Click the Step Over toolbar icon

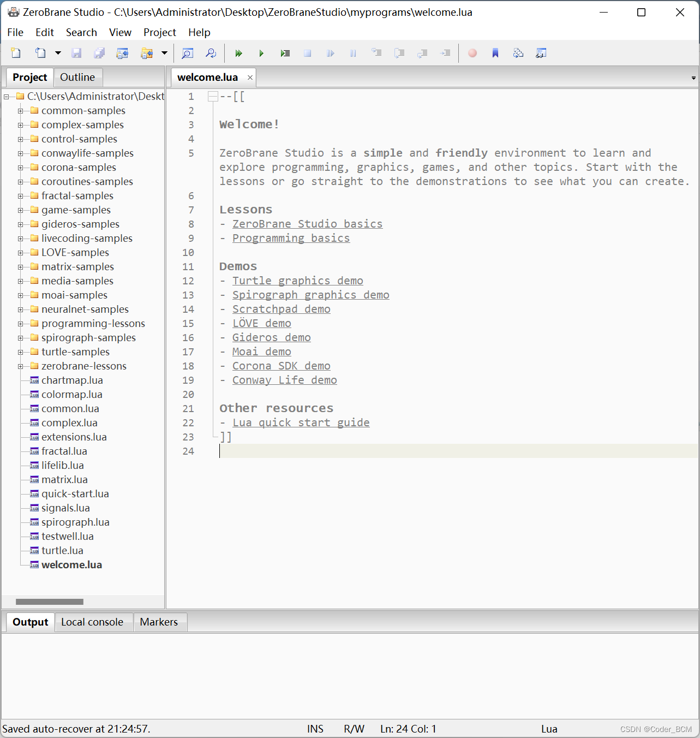[399, 53]
